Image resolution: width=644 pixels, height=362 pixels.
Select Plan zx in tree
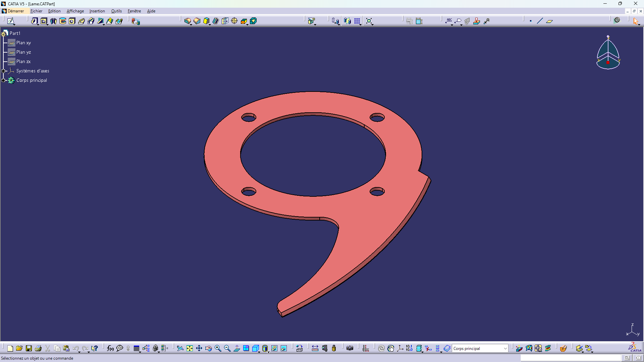(23, 61)
